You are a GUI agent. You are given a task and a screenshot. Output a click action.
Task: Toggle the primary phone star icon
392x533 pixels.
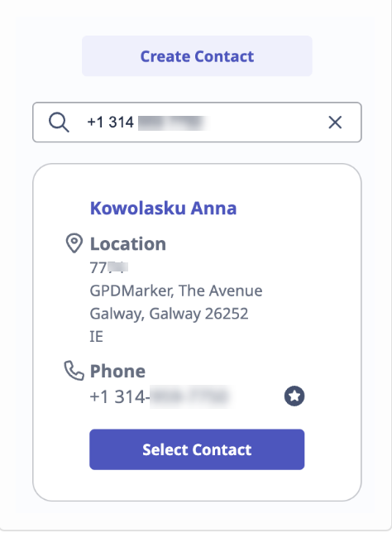coord(294,396)
